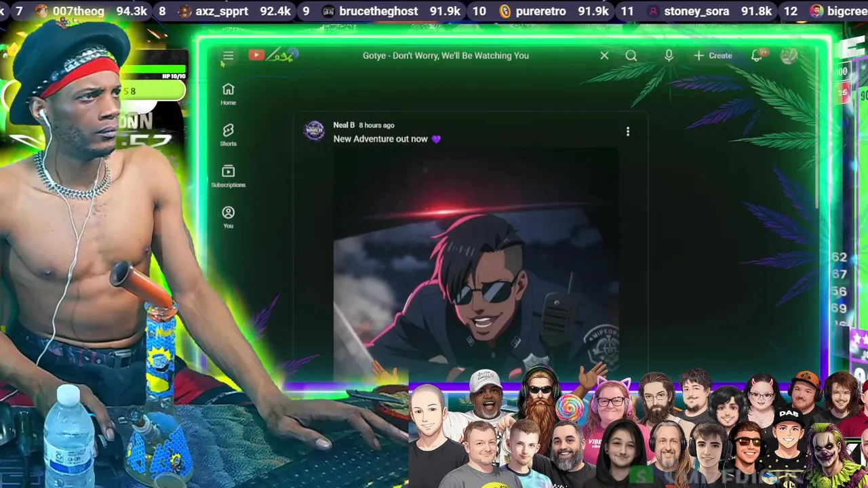This screenshot has height=488, width=868.
Task: Start voice search with the microphone icon
Action: coord(669,56)
